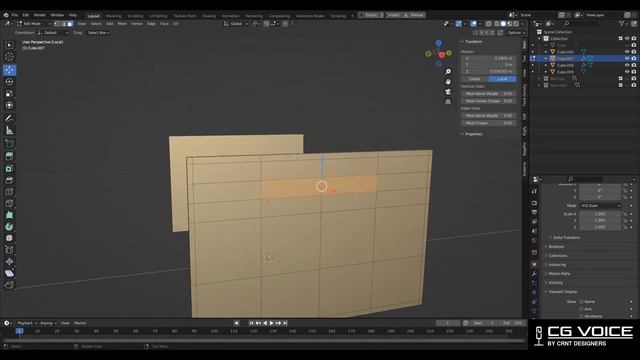Select the Measure tool

[9, 131]
